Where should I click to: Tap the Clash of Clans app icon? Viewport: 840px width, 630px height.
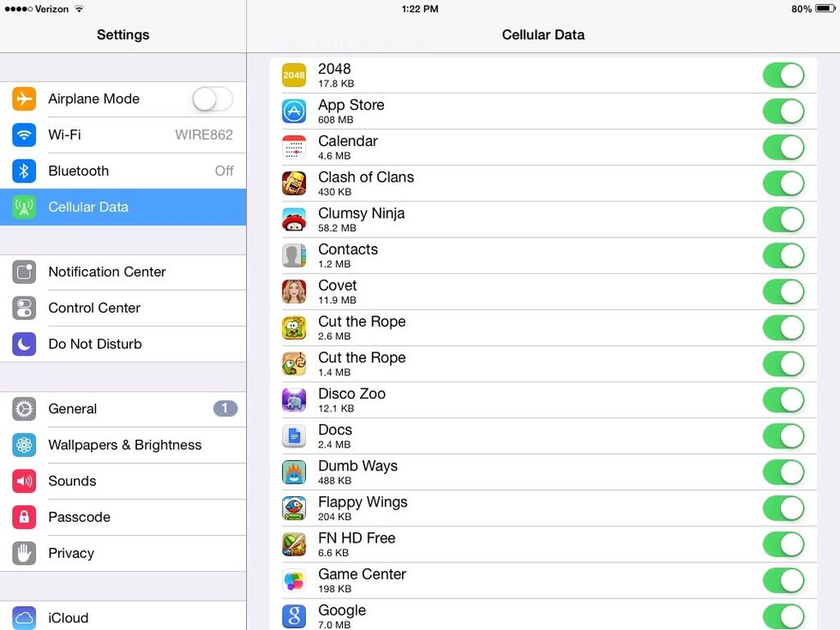pyautogui.click(x=294, y=183)
